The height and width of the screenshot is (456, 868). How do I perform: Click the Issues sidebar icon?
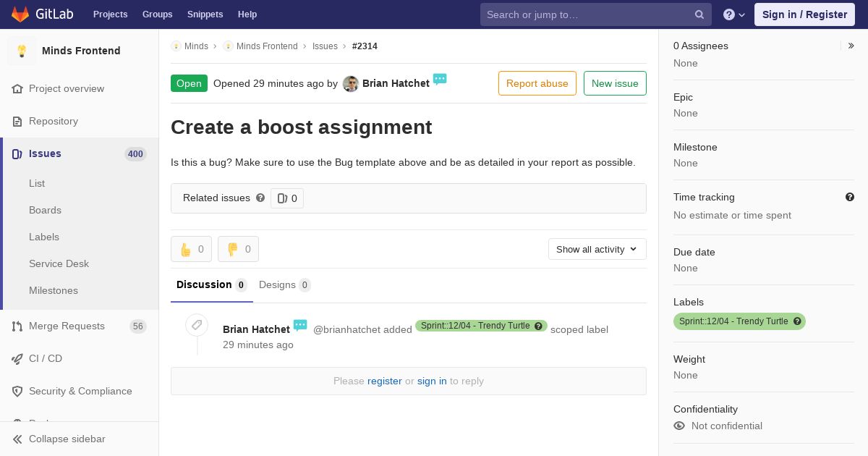pyautogui.click(x=17, y=154)
